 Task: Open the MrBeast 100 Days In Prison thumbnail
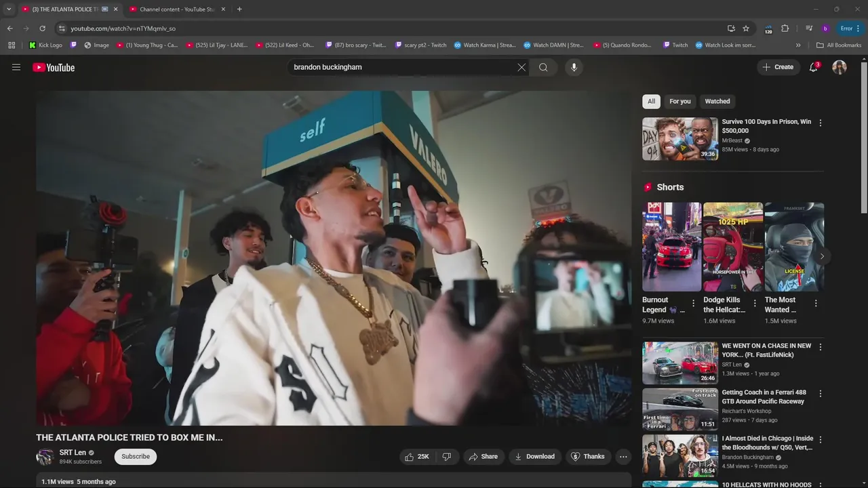[x=680, y=139]
